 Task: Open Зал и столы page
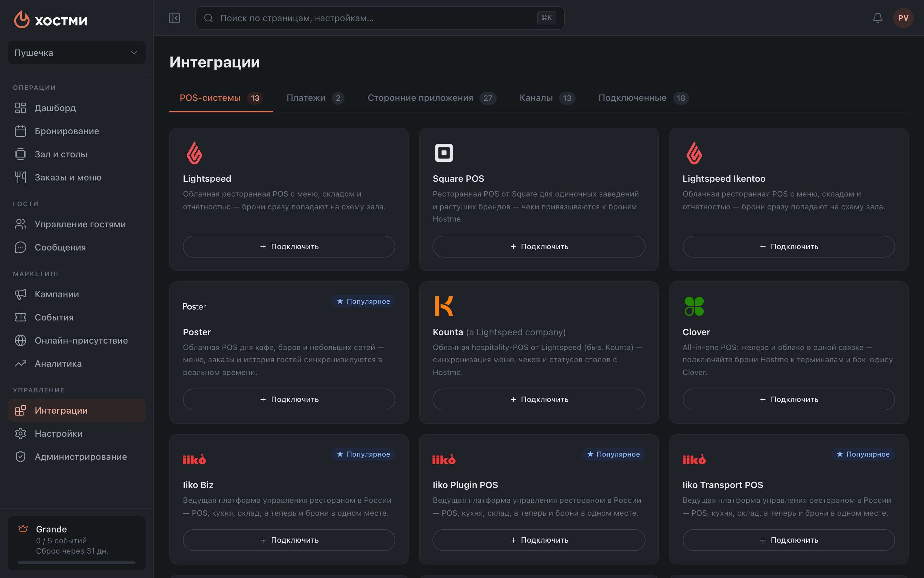click(x=76, y=154)
